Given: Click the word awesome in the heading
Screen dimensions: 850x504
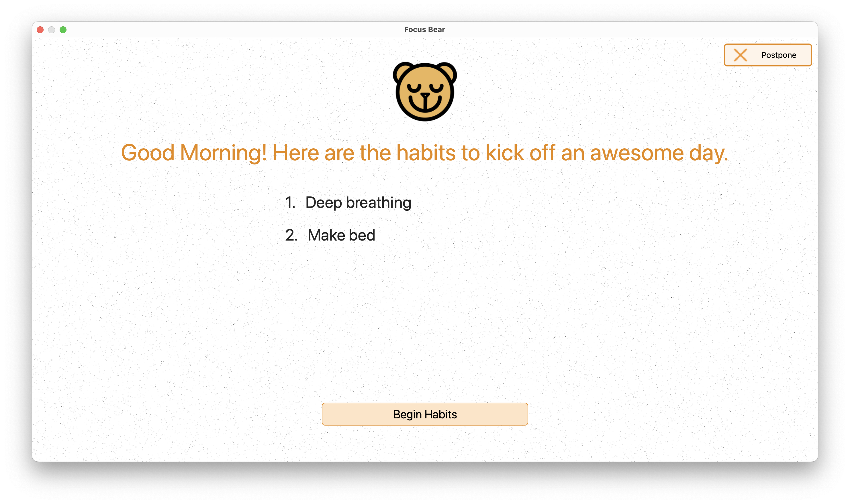Looking at the screenshot, I should (x=636, y=153).
